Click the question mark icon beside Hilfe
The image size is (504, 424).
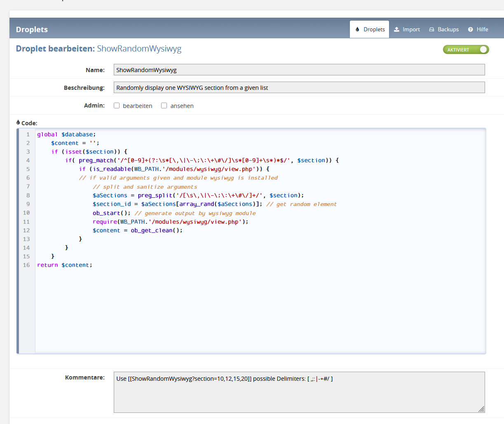tap(470, 29)
